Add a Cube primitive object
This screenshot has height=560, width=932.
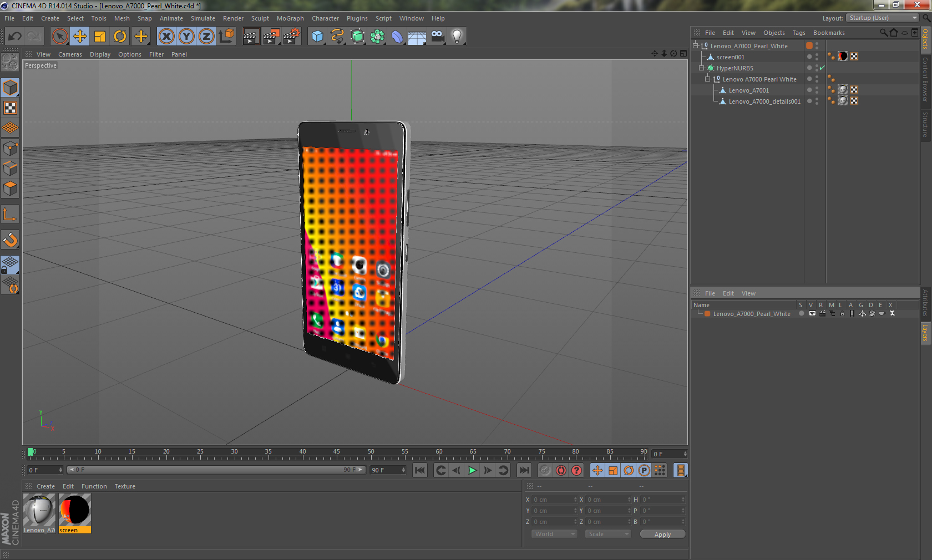click(x=317, y=37)
